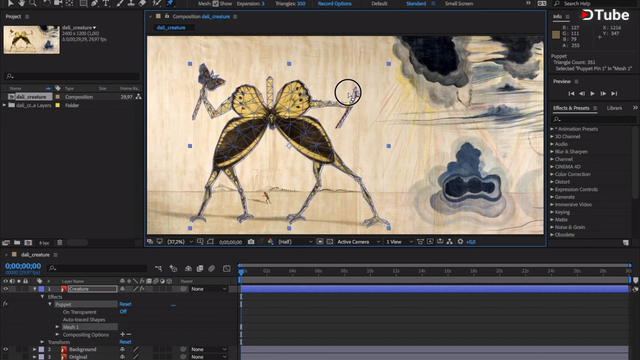
Task: Open the graph editor icon
Action: click(227, 268)
